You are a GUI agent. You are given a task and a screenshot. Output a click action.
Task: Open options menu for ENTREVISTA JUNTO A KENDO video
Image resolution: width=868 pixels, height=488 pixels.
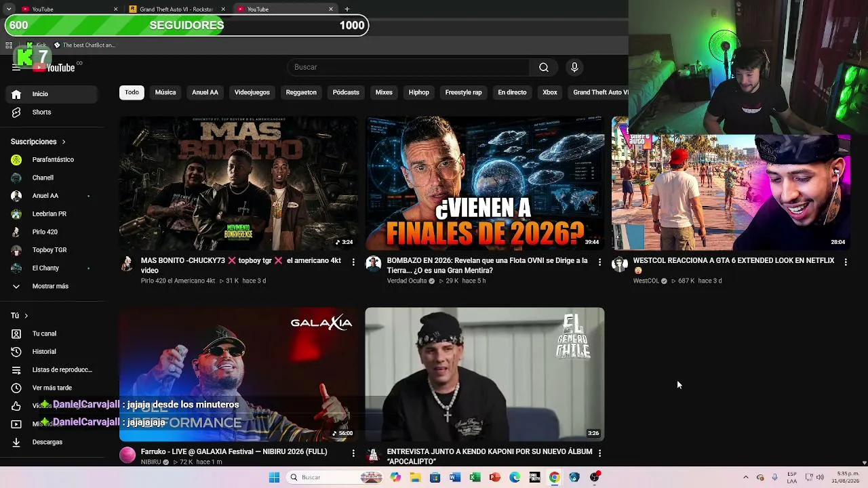click(x=599, y=452)
